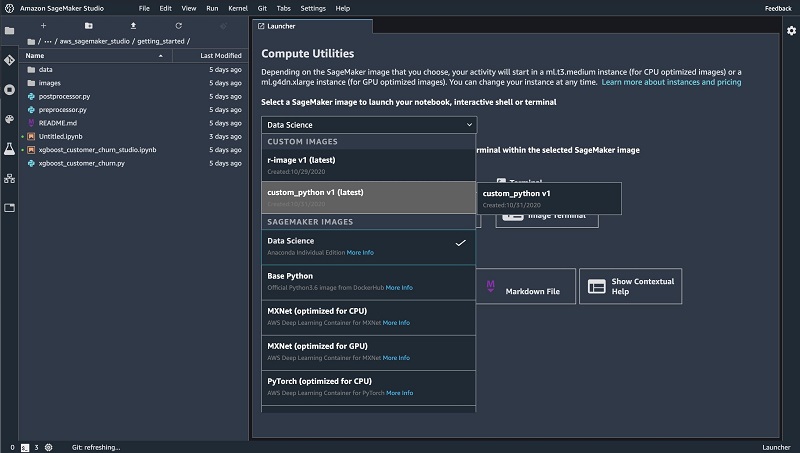
Task: Open the Commands palette sidebar icon
Action: coord(9,119)
